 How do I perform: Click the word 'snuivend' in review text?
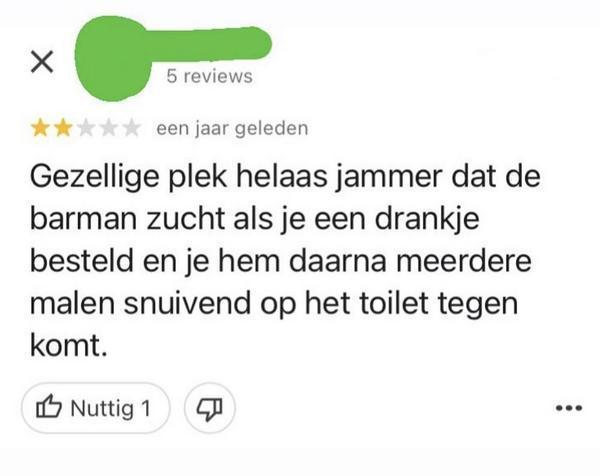(x=187, y=303)
